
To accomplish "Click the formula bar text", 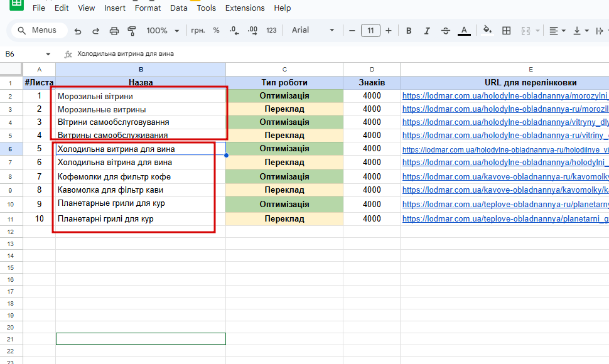I will (x=126, y=53).
